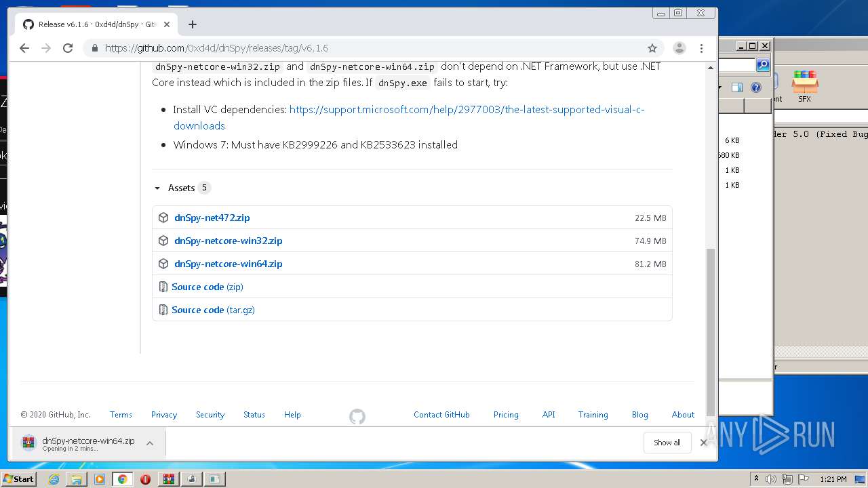Open Windows Explorer from the taskbar
The image size is (868, 488).
pos(77,479)
